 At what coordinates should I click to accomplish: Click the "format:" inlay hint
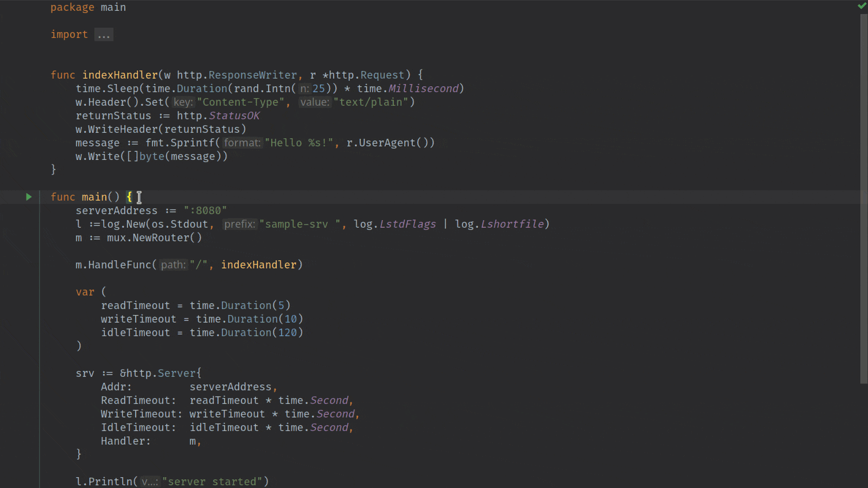(x=242, y=143)
